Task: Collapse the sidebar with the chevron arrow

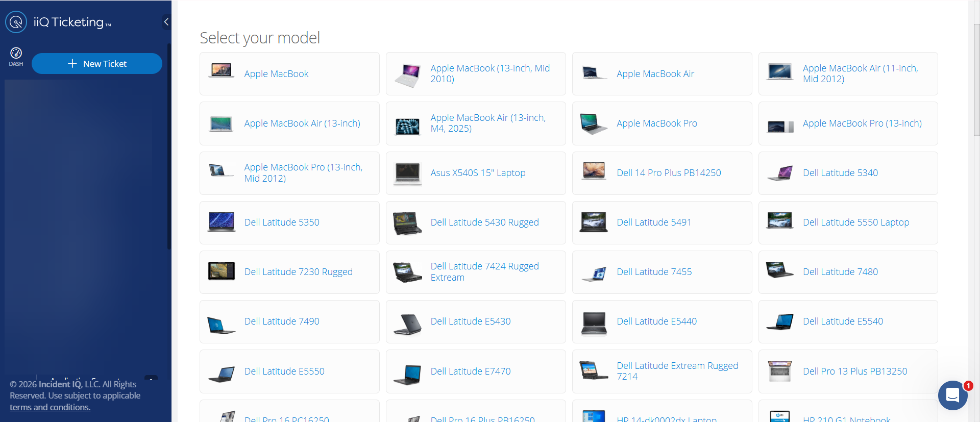Action: coord(166,21)
